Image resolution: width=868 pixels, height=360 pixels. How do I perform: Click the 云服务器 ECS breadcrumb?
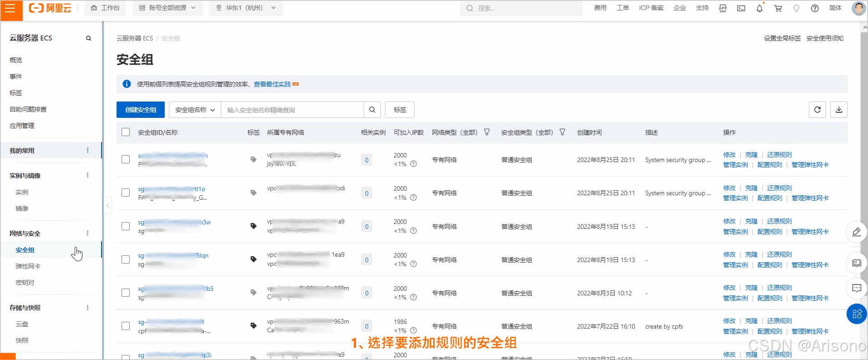135,38
